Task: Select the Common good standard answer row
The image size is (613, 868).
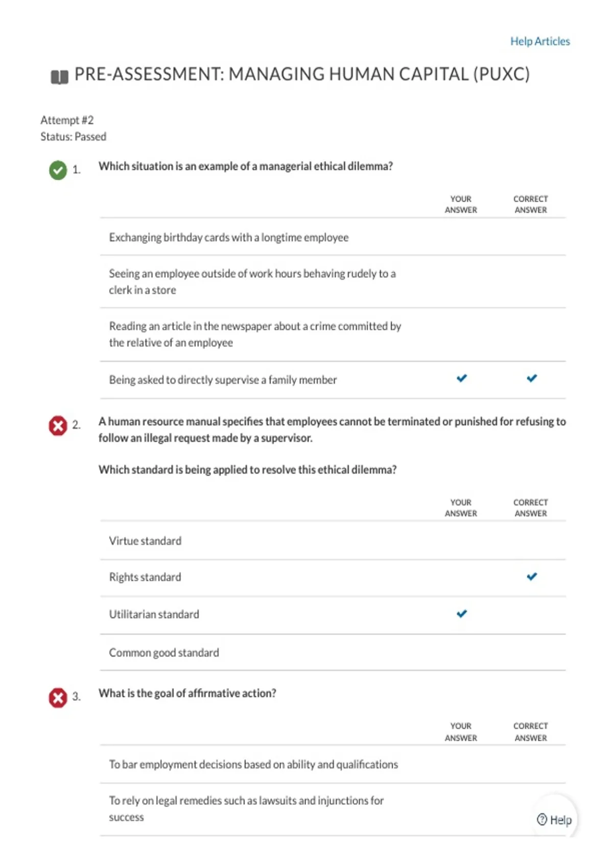Action: [x=333, y=653]
